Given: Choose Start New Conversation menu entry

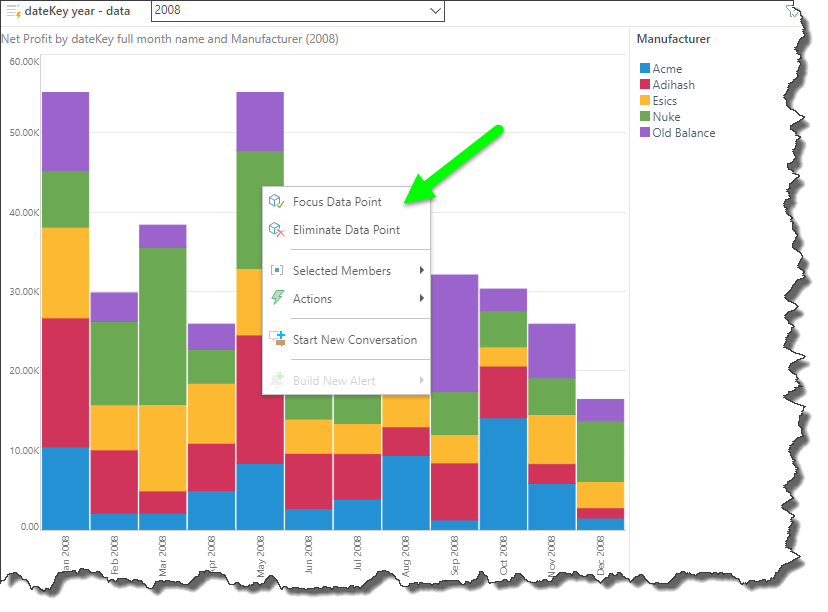Looking at the screenshot, I should pos(354,340).
